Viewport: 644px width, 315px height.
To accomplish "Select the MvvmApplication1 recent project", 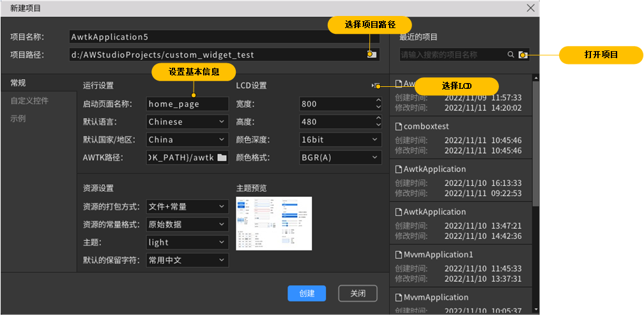I will click(x=461, y=266).
